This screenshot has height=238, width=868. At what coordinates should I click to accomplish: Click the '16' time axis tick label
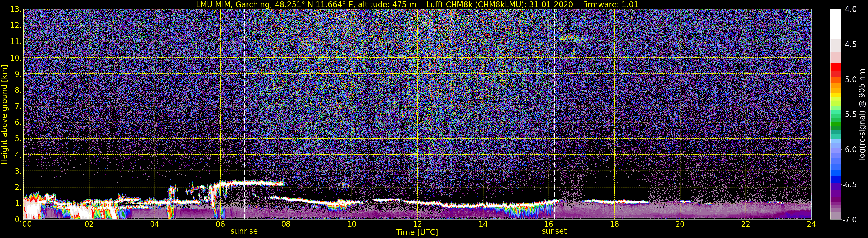pos(548,224)
